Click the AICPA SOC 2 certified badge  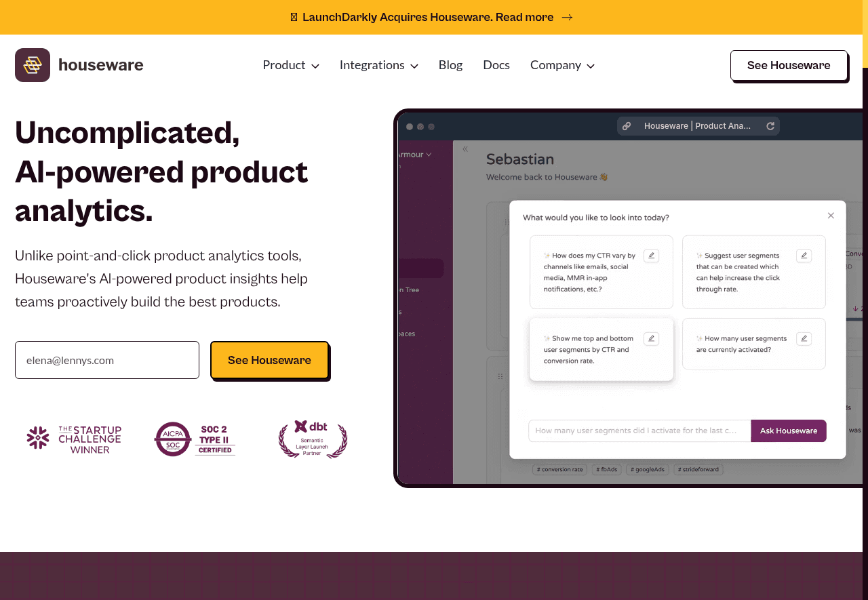pos(195,439)
